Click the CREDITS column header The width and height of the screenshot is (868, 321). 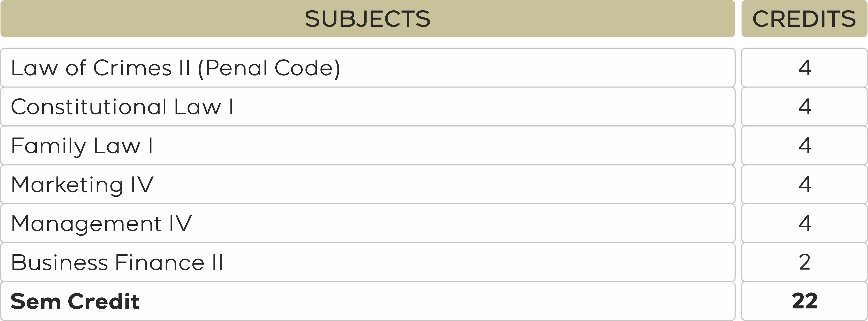click(x=804, y=19)
